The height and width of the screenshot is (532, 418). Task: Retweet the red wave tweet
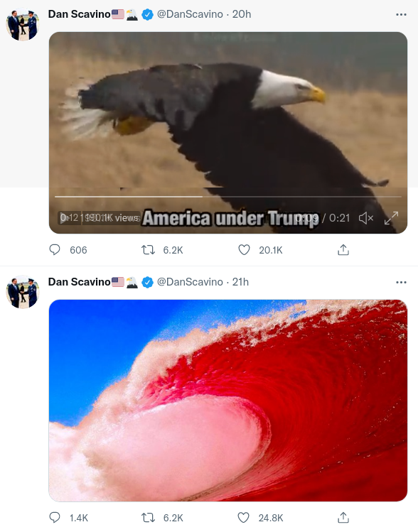(x=148, y=518)
